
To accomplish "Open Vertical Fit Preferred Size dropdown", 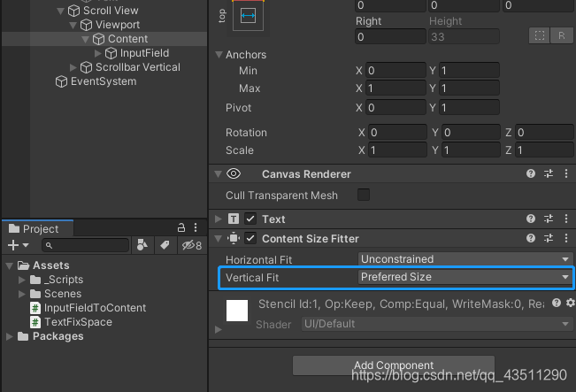I will pyautogui.click(x=465, y=277).
